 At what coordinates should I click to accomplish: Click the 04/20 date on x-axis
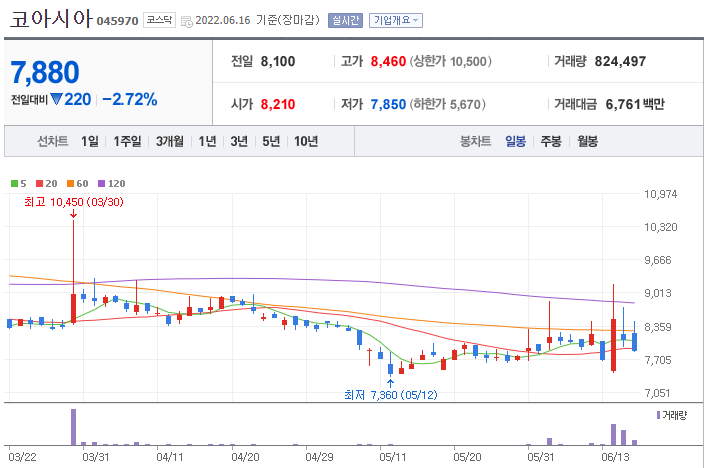(x=245, y=457)
